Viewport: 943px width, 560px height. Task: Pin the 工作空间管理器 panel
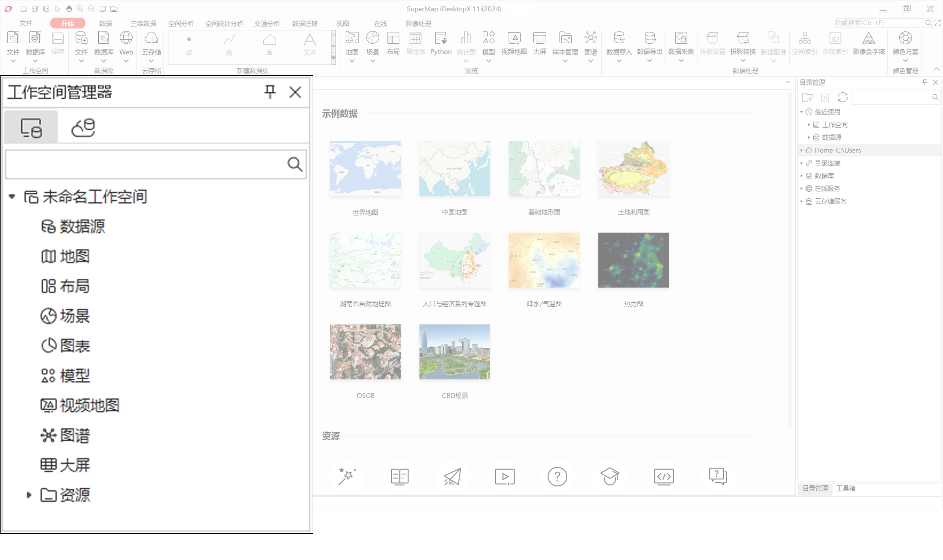pos(270,92)
